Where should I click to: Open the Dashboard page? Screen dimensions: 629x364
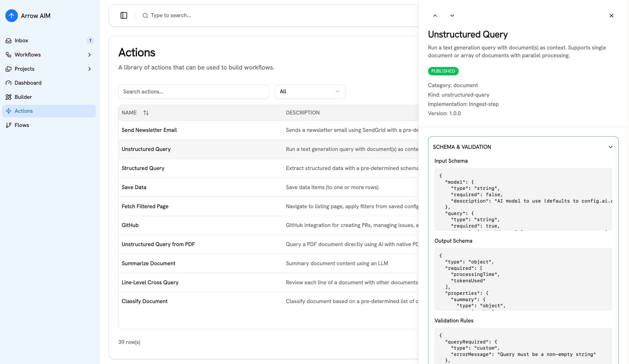[x=28, y=83]
